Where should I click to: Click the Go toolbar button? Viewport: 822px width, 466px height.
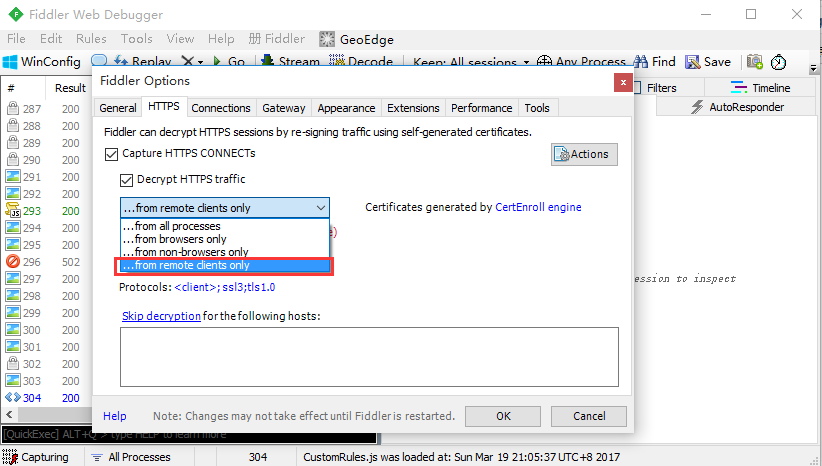(229, 61)
